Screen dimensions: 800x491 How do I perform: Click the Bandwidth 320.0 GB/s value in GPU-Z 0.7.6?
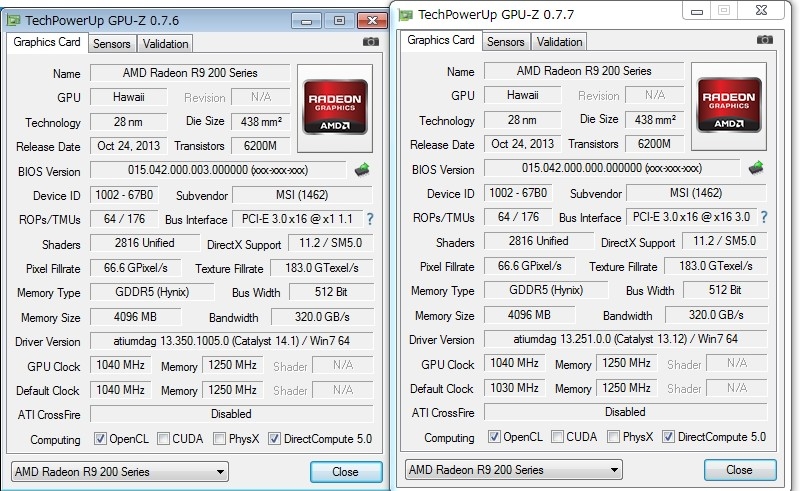[322, 317]
